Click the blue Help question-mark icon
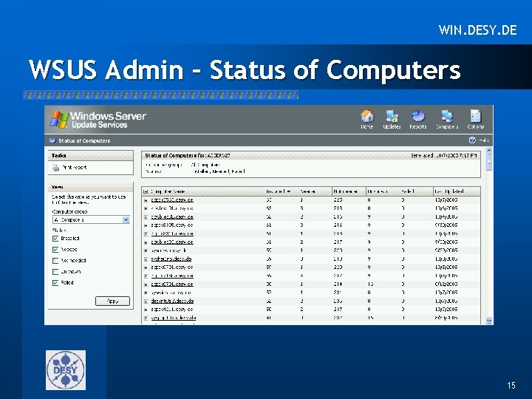The width and height of the screenshot is (532, 399). 472,140
